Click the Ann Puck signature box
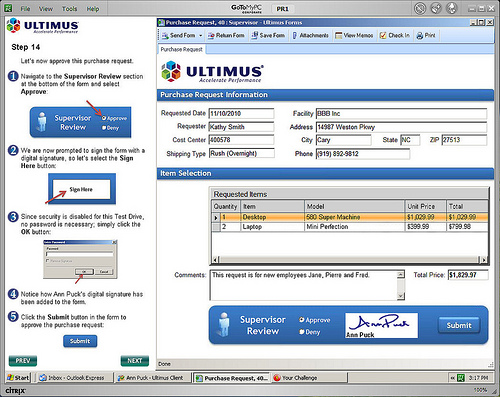Image resolution: width=500 pixels, height=397 pixels. pyautogui.click(x=381, y=325)
